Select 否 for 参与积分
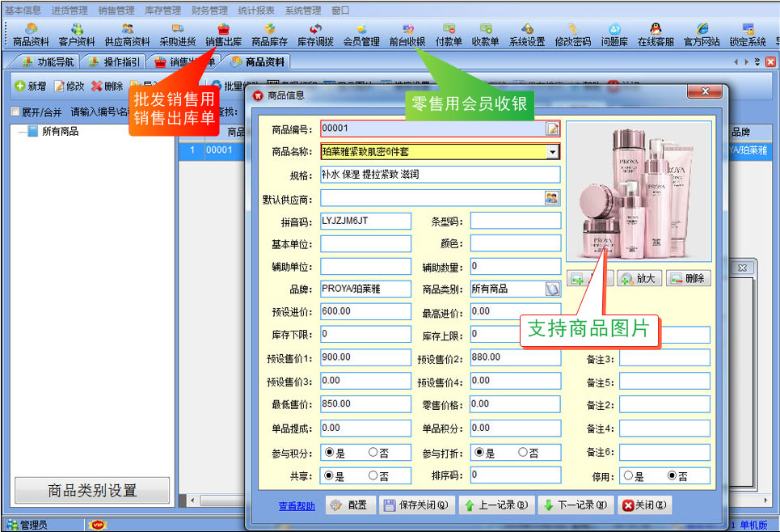780x532 pixels. point(373,453)
